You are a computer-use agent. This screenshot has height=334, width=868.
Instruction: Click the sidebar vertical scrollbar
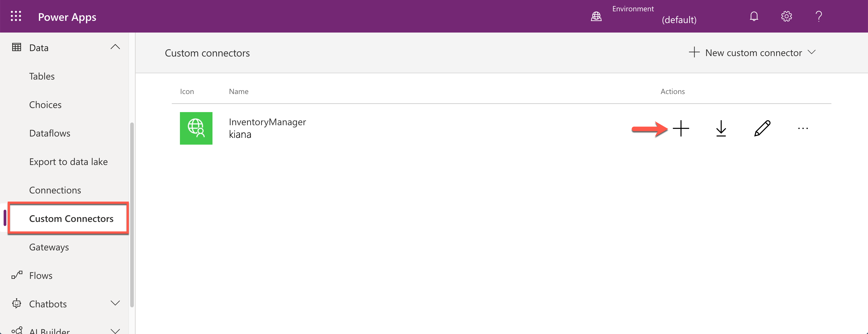pyautogui.click(x=132, y=215)
